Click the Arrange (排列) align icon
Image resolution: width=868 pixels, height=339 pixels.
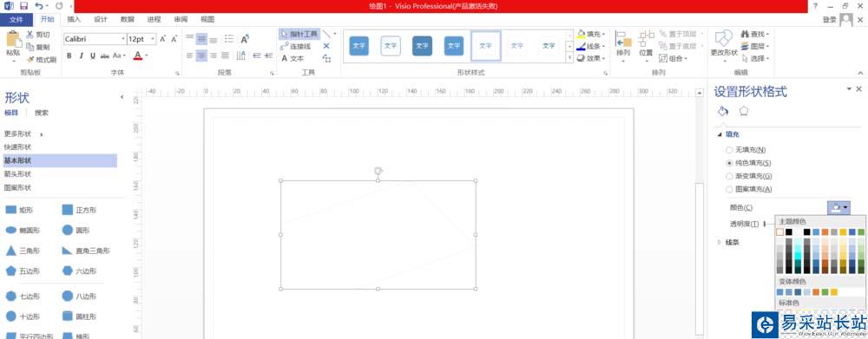click(x=623, y=39)
